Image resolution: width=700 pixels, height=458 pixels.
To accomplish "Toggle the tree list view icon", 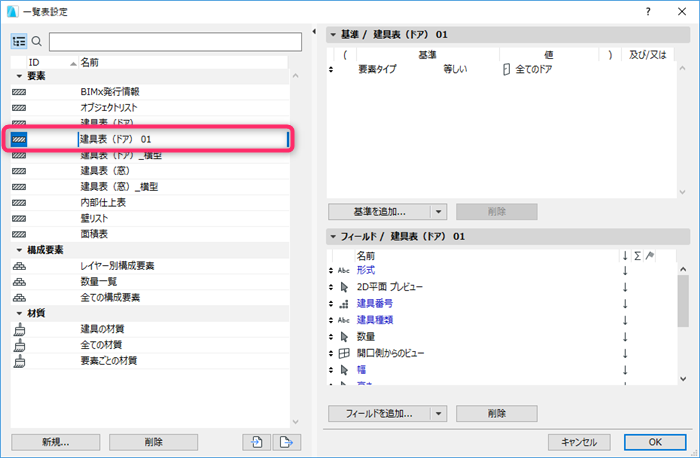I will tap(19, 42).
